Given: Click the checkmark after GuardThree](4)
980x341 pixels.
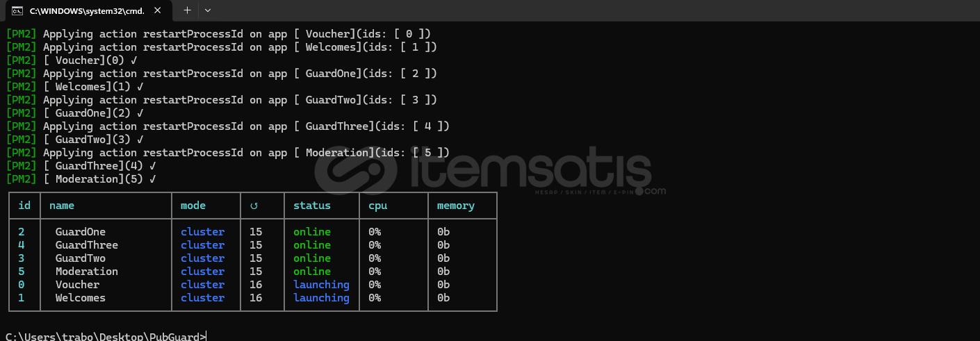Looking at the screenshot, I should pyautogui.click(x=152, y=166).
